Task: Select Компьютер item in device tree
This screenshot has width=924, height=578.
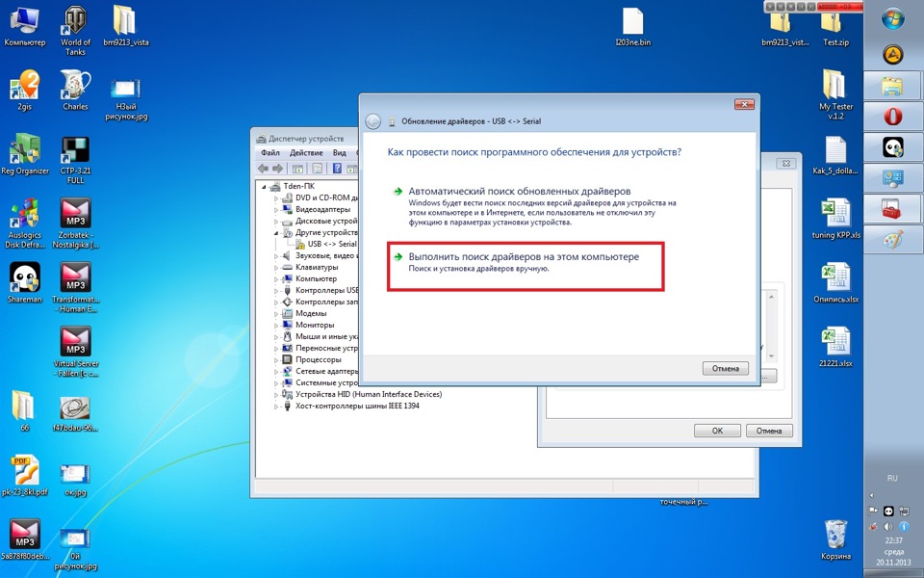Action: (x=316, y=278)
